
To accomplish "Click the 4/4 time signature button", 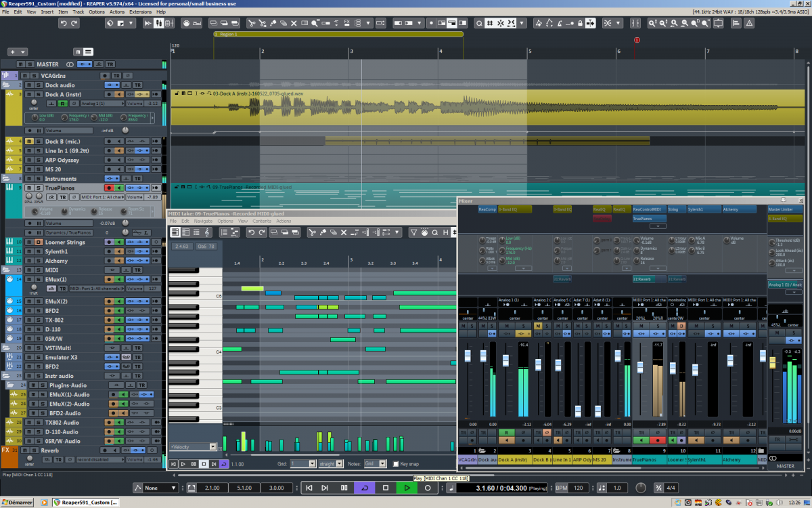I will point(671,488).
